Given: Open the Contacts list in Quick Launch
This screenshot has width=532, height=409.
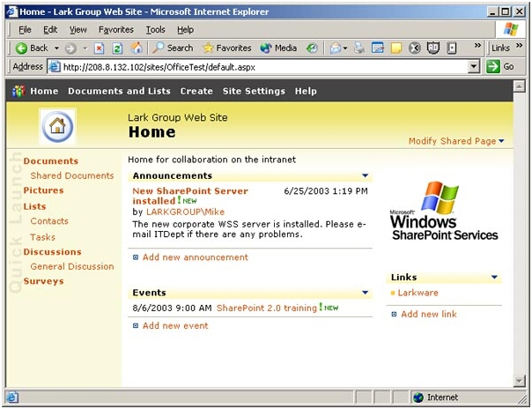Looking at the screenshot, I should point(49,221).
